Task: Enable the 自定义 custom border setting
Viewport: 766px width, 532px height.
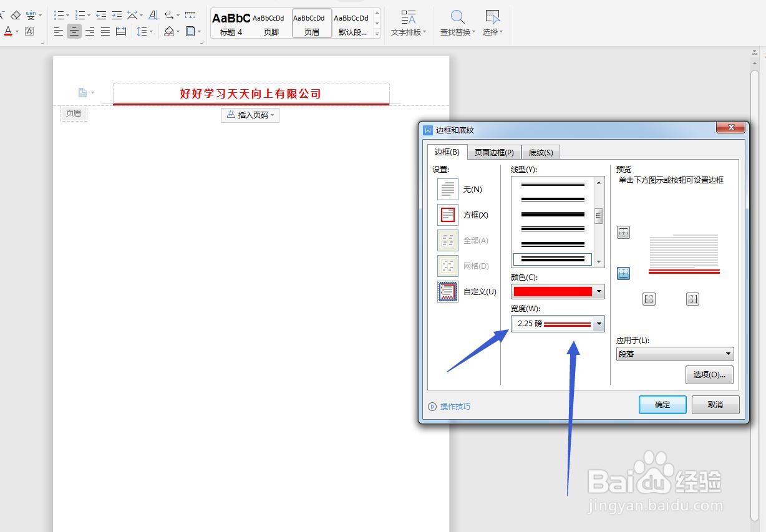Action: pos(447,291)
